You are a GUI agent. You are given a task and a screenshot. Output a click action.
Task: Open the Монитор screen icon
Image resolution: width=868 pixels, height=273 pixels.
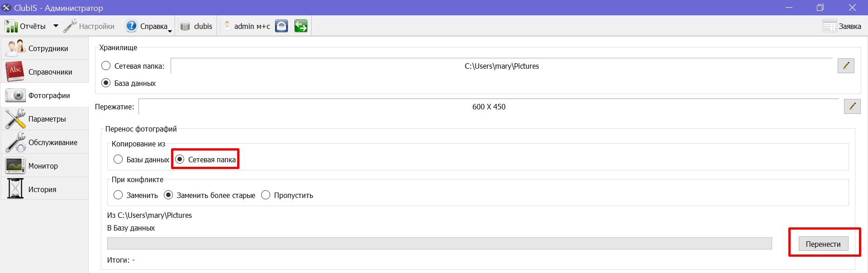click(15, 166)
